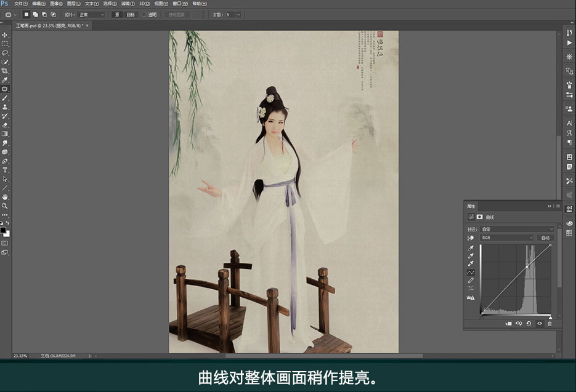Toggle the Transparent checkbox

(x=144, y=15)
